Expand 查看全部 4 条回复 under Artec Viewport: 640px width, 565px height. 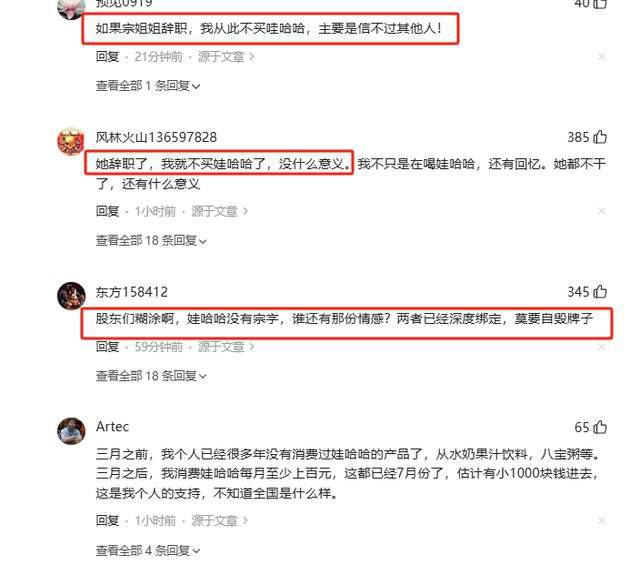[x=148, y=550]
